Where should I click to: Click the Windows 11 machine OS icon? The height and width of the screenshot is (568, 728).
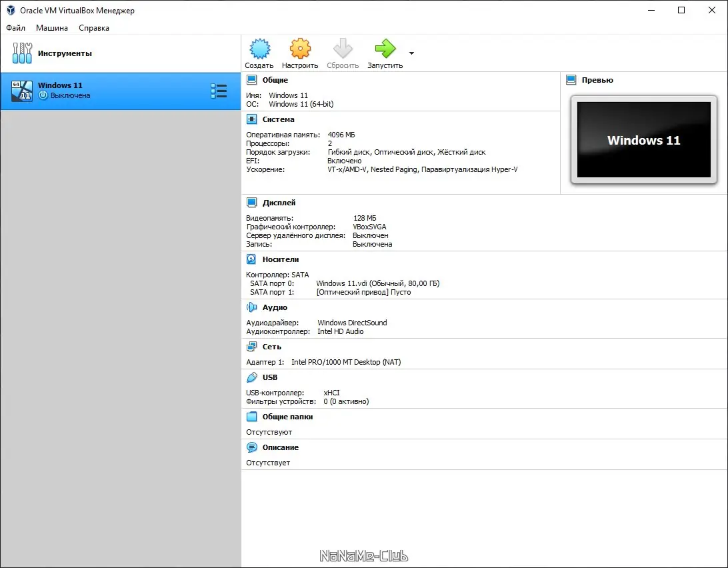pyautogui.click(x=22, y=91)
